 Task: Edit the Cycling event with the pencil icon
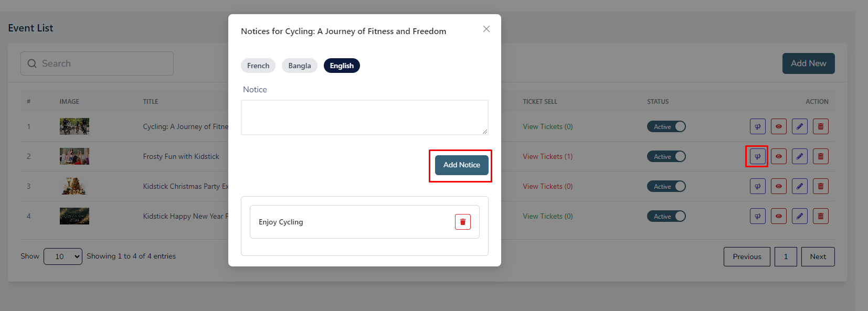(799, 126)
